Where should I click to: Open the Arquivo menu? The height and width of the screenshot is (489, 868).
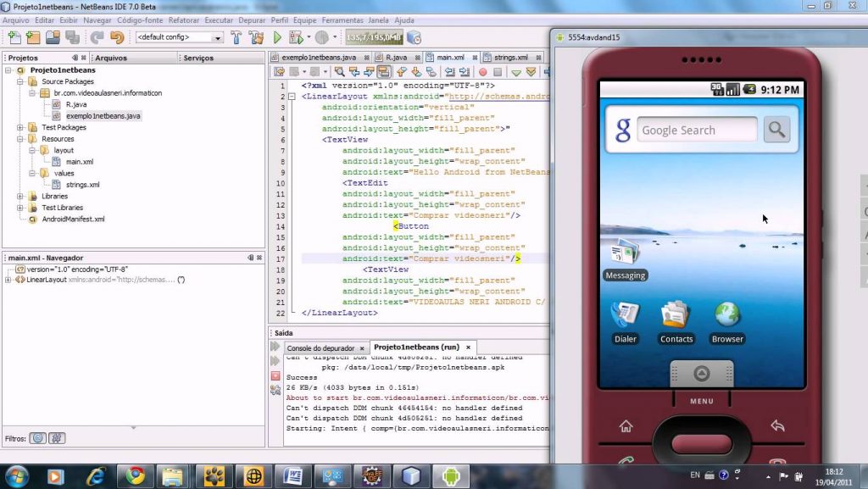(x=15, y=19)
